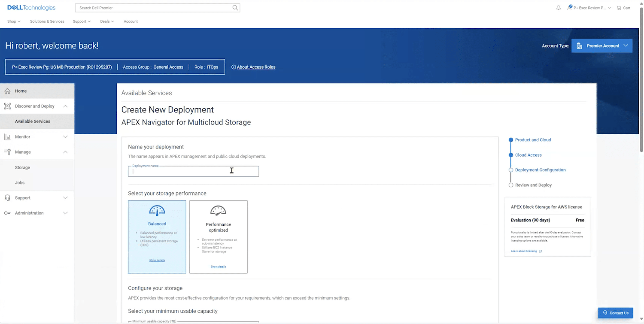644x324 pixels.
Task: Open the notifications bell icon
Action: (559, 8)
